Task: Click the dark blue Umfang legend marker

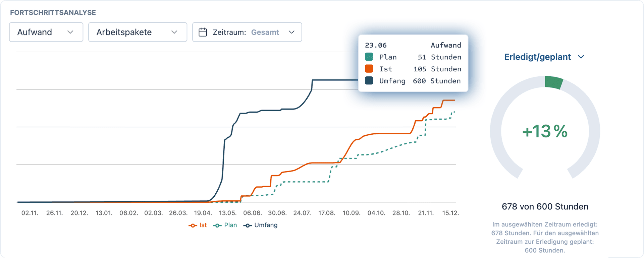Action: click(x=248, y=225)
